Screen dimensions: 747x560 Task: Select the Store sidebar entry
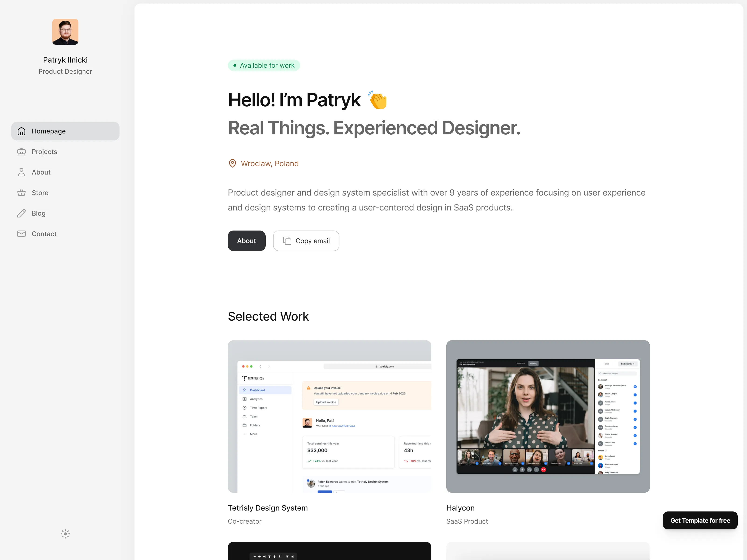65,193
